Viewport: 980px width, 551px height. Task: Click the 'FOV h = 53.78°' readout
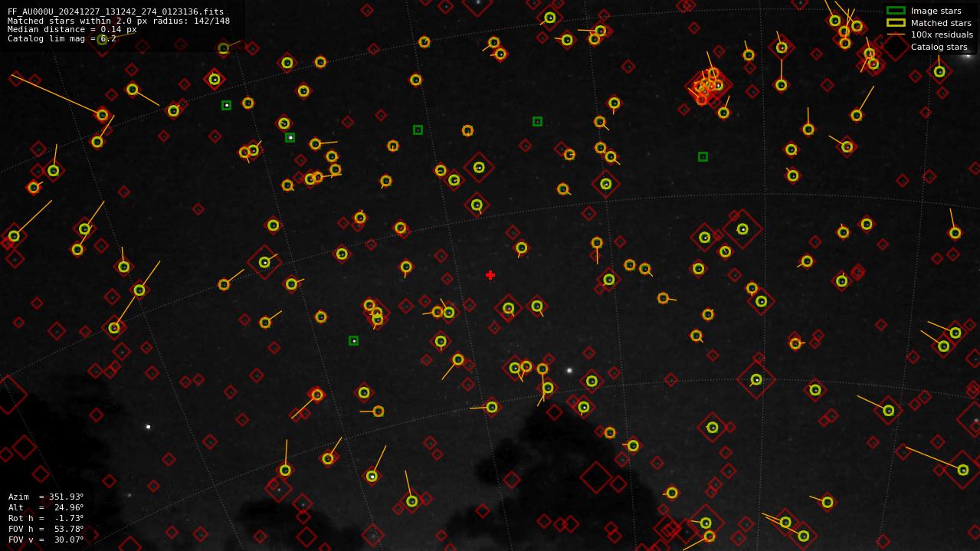tap(46, 529)
